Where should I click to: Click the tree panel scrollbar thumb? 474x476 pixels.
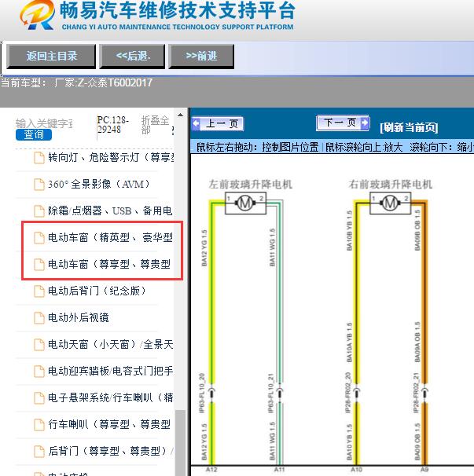181,442
